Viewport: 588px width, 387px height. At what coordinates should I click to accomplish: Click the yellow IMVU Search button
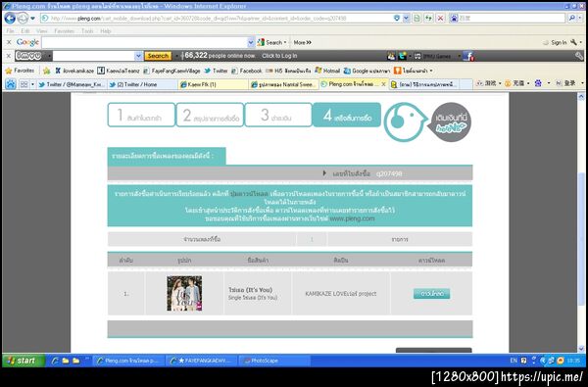point(158,56)
